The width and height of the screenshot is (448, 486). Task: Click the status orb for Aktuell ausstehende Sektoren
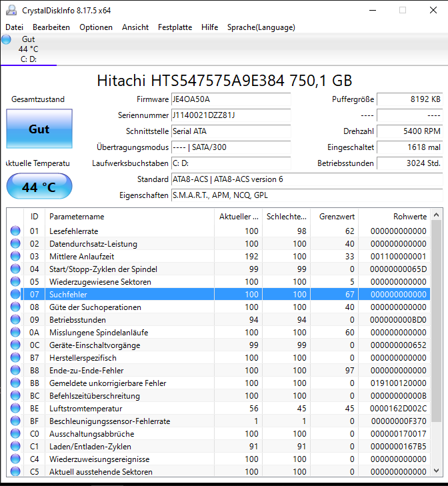pyautogui.click(x=15, y=471)
